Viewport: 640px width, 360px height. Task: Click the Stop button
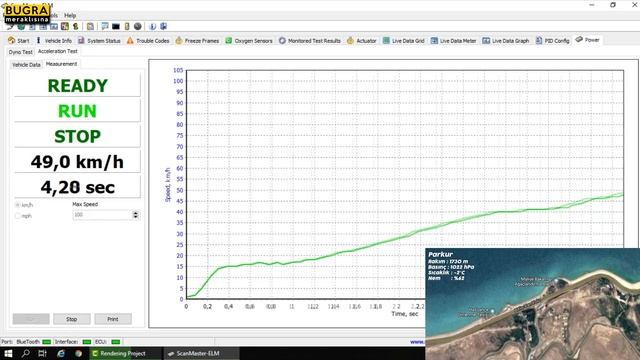pyautogui.click(x=72, y=319)
